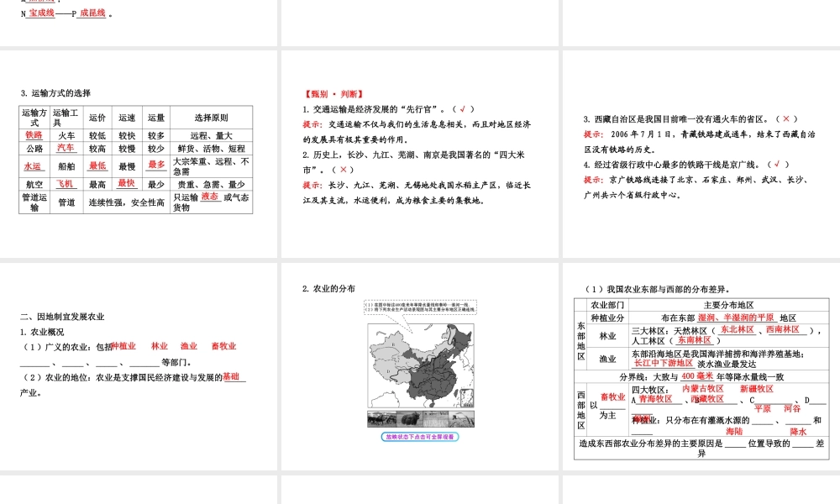Click the red heading '【甄别·判断】'

click(334, 94)
